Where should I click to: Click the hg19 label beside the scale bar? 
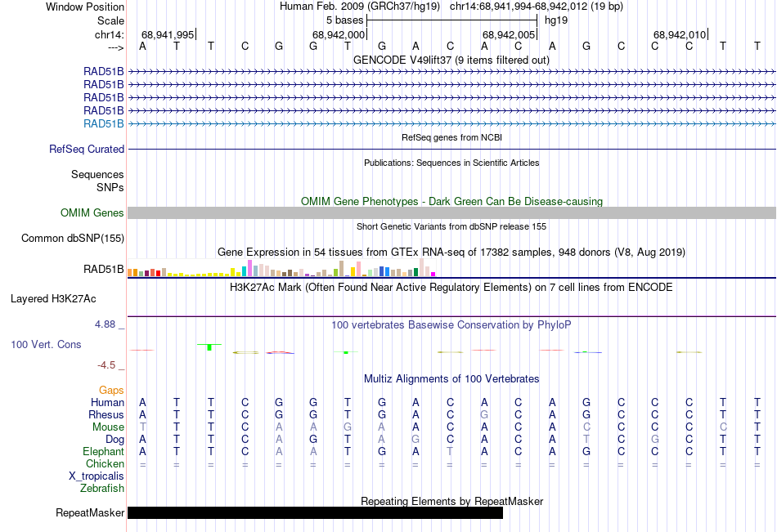click(556, 20)
